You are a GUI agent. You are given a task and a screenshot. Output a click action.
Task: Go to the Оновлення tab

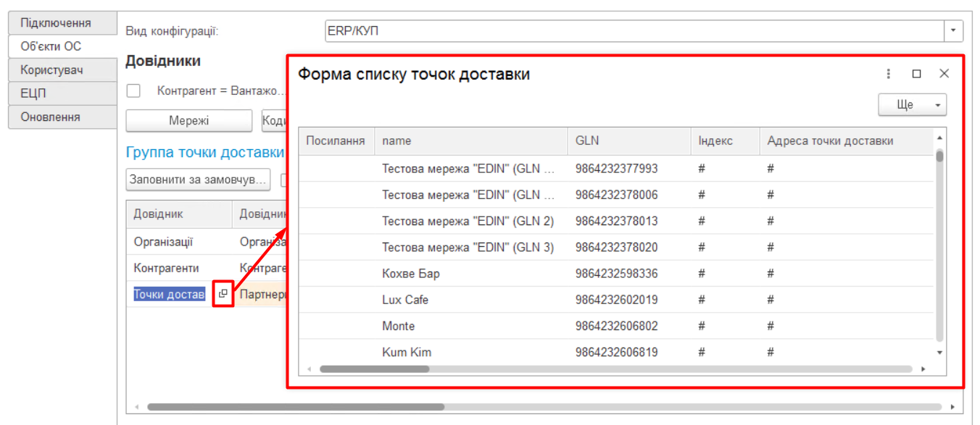62,117
